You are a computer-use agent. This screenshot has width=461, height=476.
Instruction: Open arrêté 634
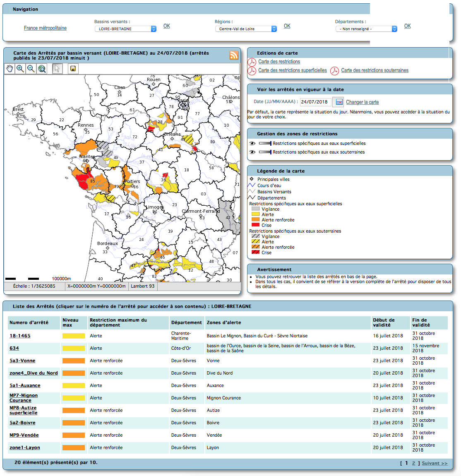[x=14, y=348]
